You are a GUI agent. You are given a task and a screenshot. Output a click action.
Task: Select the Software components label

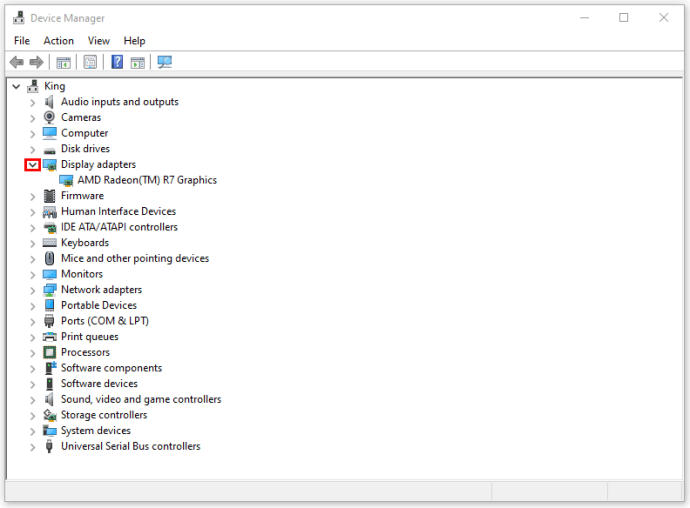[111, 368]
